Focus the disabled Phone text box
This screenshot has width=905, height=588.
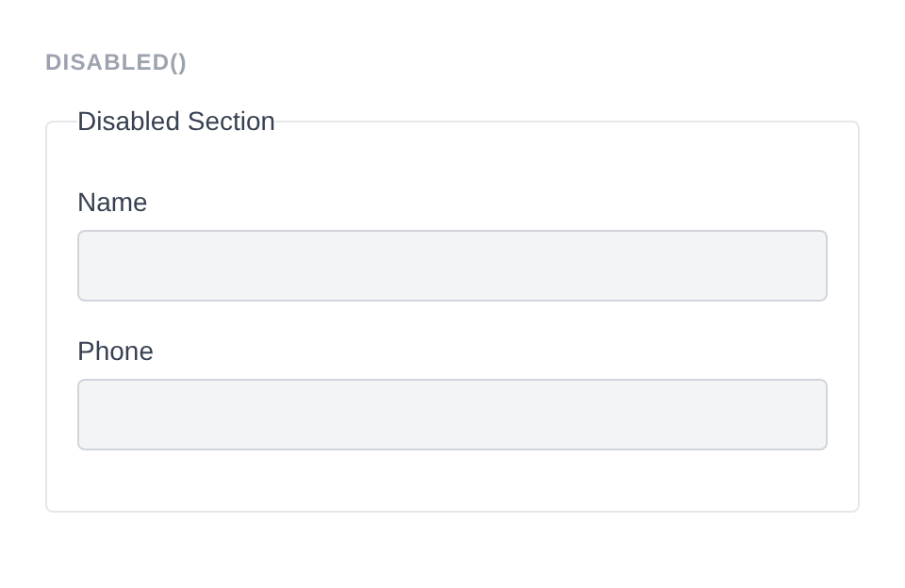point(452,415)
